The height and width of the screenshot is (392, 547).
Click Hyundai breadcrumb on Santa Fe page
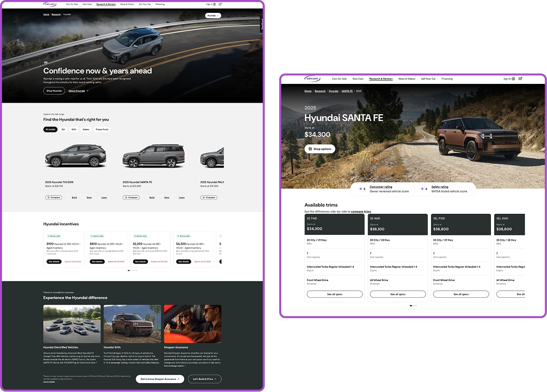(333, 91)
